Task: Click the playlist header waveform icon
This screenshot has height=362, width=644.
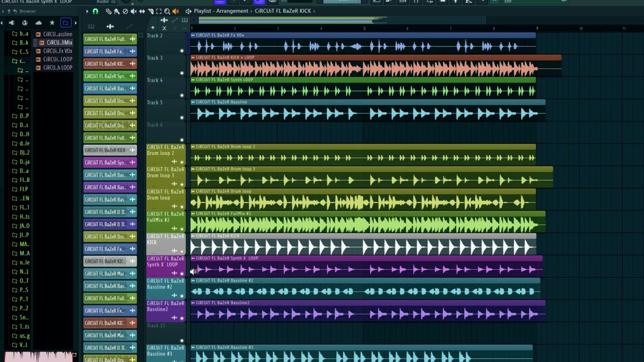Action: tap(164, 20)
